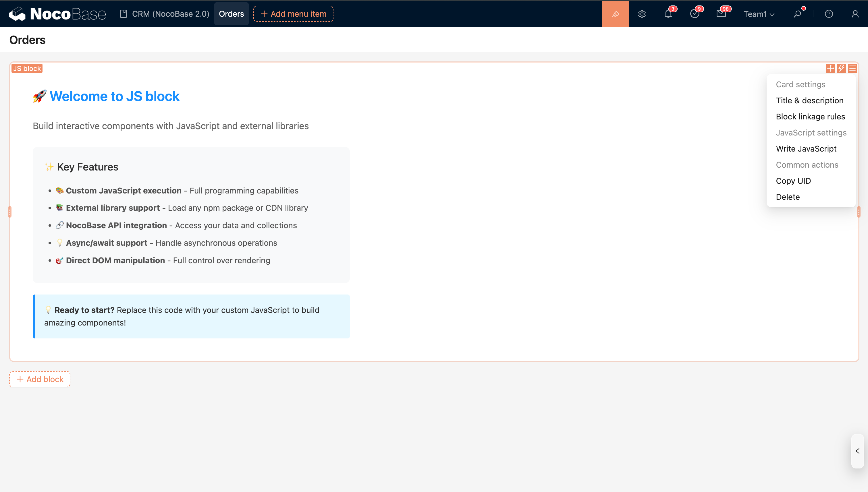Open the user profile icon
Image resolution: width=868 pixels, height=492 pixels.
(x=855, y=14)
